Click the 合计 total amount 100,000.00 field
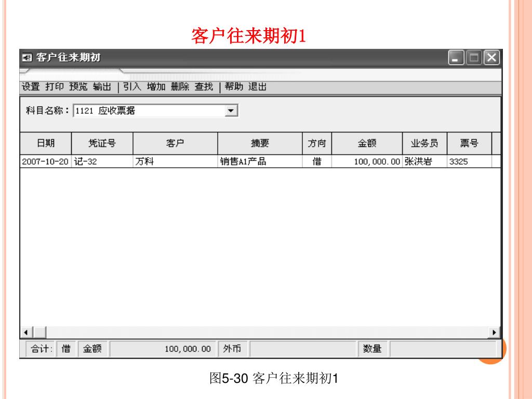Image resolution: width=532 pixels, height=399 pixels. click(163, 349)
